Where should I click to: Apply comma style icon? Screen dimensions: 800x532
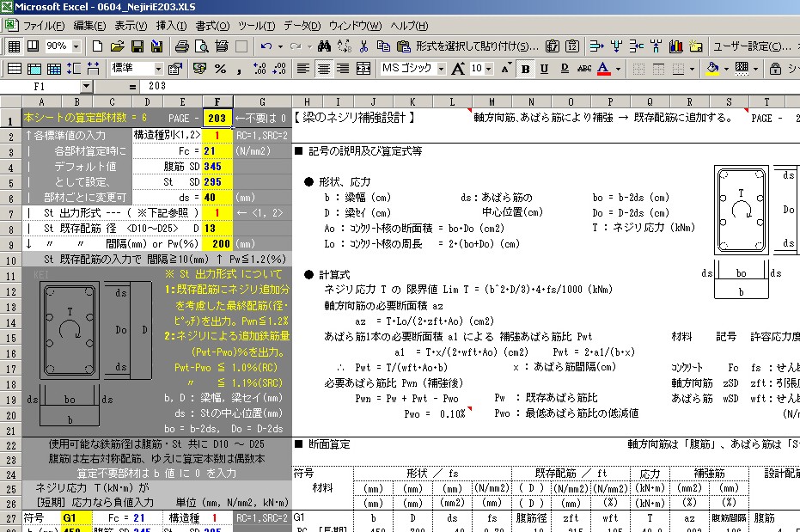point(239,69)
